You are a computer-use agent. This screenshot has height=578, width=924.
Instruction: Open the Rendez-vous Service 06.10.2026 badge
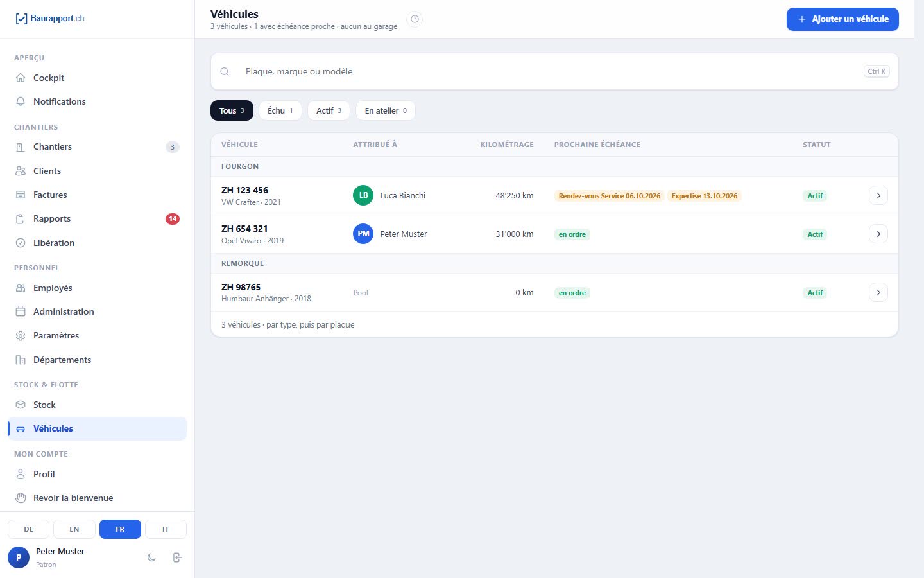click(x=609, y=196)
